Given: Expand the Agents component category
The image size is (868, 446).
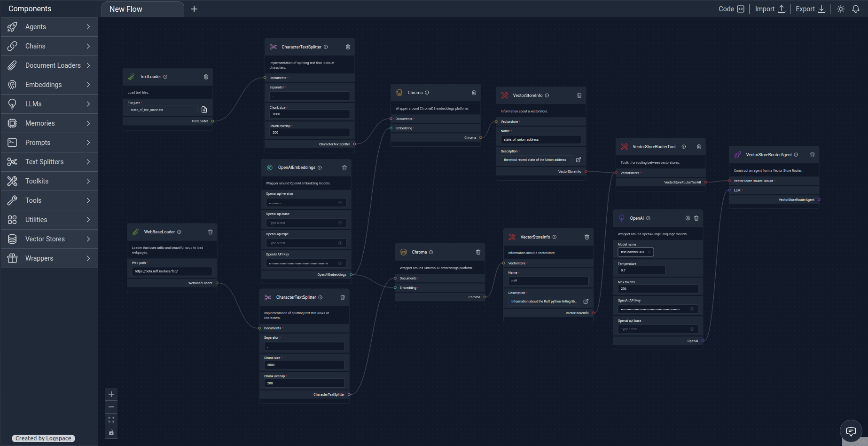Looking at the screenshot, I should [49, 27].
